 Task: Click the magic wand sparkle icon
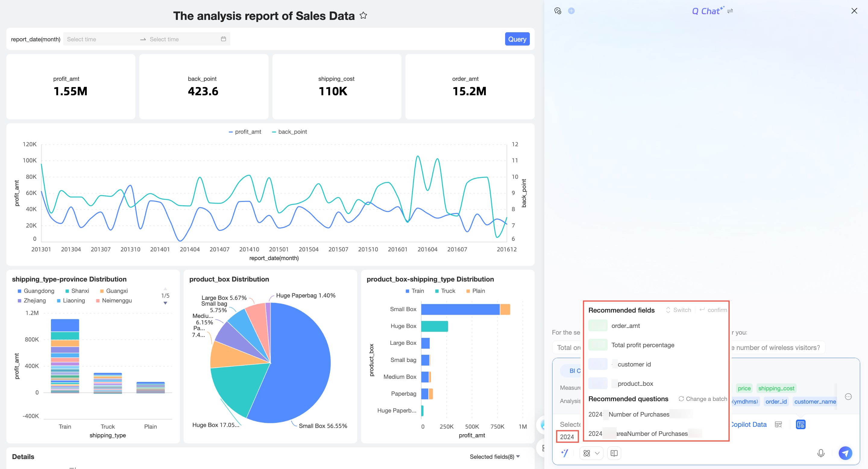point(565,453)
